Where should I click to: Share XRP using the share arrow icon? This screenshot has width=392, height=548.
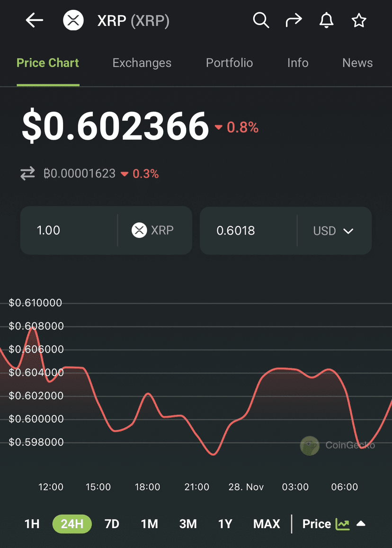click(294, 20)
